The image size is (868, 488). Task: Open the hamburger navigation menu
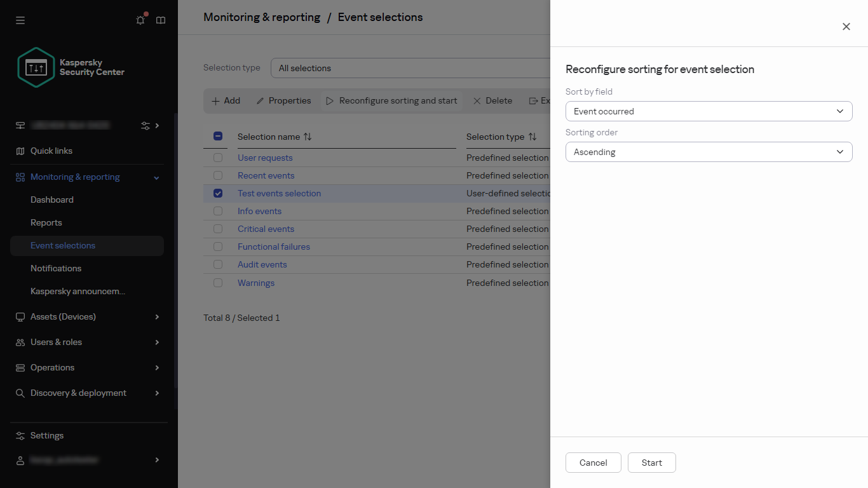coord(20,20)
